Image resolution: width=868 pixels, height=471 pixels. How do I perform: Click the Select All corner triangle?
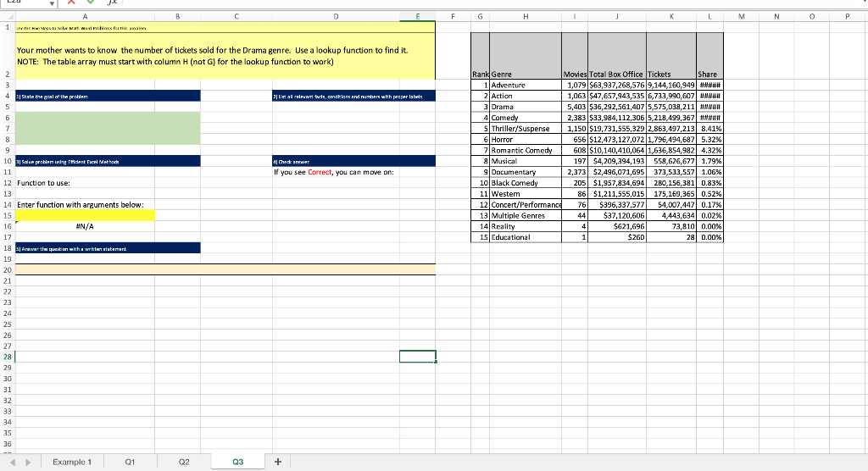click(x=10, y=17)
